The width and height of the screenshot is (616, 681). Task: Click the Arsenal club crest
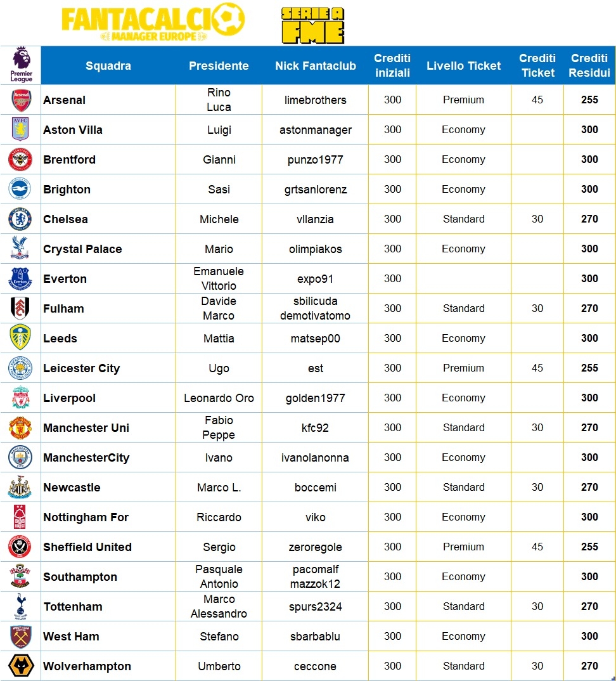point(20,100)
